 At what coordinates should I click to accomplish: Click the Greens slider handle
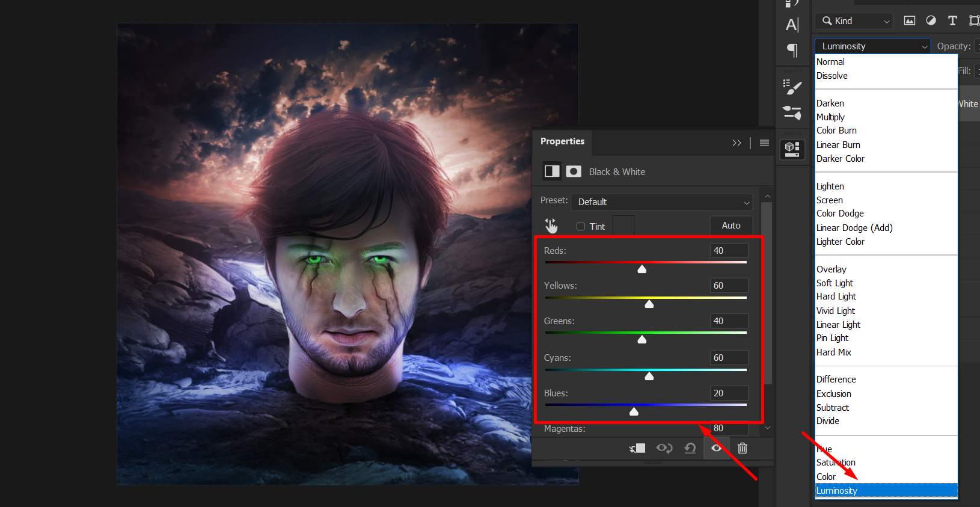click(x=642, y=339)
